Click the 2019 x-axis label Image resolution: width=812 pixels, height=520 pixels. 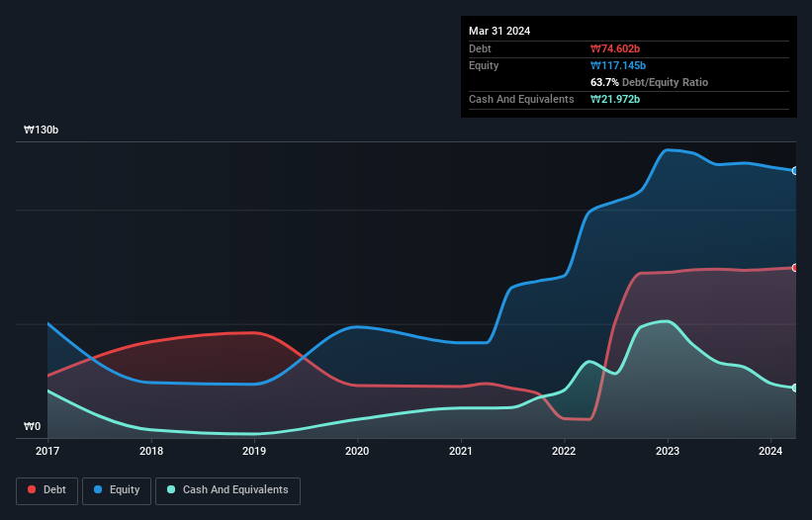254,451
